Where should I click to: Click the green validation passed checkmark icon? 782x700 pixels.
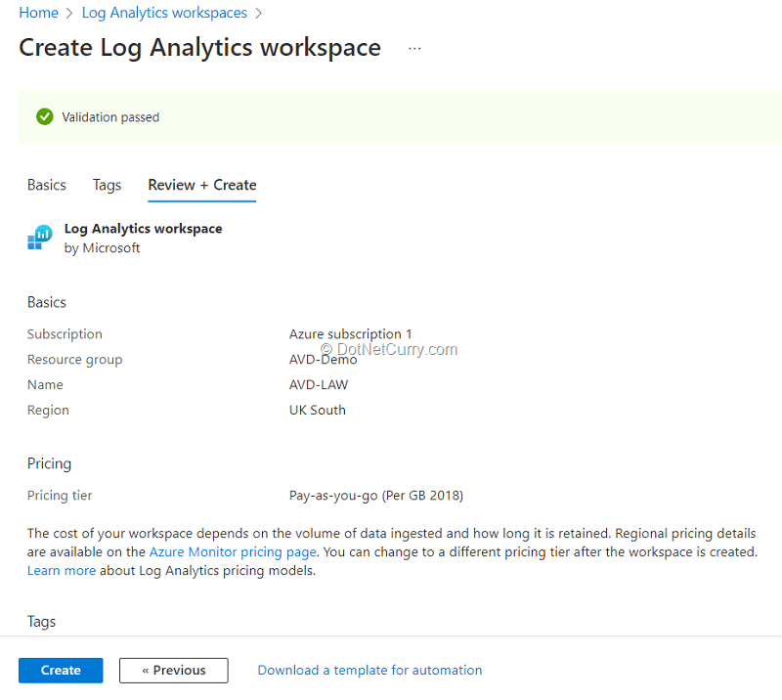tap(44, 116)
